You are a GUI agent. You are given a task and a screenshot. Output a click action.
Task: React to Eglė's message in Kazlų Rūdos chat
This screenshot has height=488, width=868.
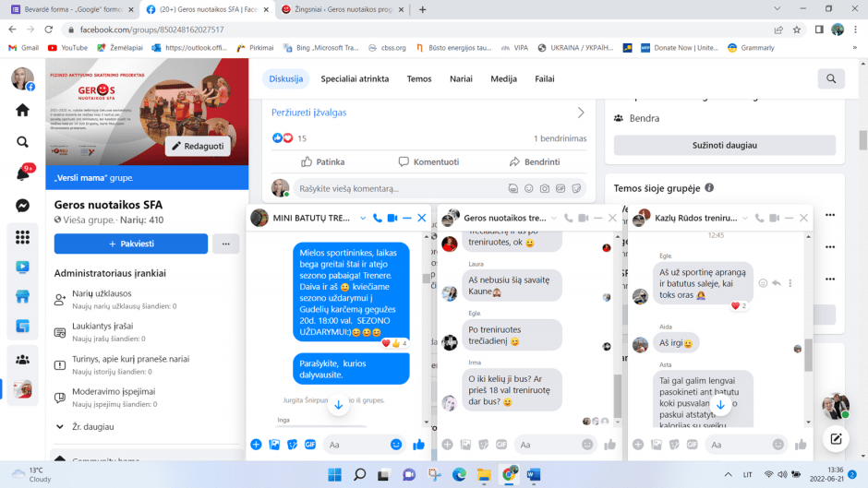click(x=763, y=283)
